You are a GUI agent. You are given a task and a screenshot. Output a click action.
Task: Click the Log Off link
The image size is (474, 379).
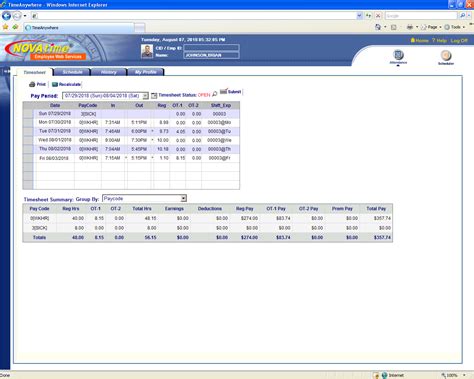459,40
